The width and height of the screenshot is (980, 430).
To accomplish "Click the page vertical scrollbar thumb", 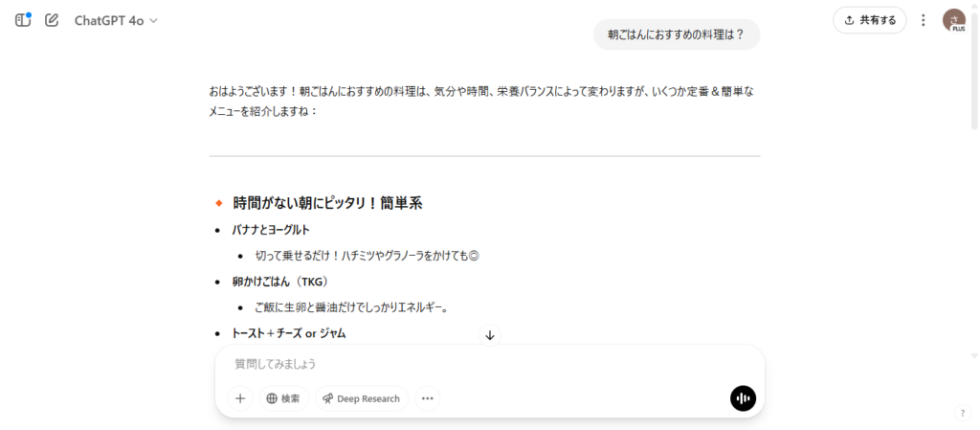I will tap(973, 72).
